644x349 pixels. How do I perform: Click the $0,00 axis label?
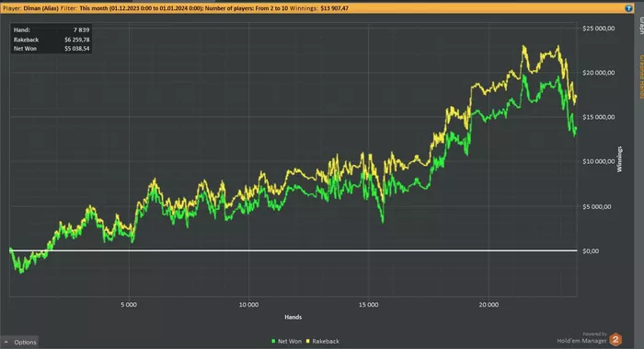pyautogui.click(x=591, y=251)
